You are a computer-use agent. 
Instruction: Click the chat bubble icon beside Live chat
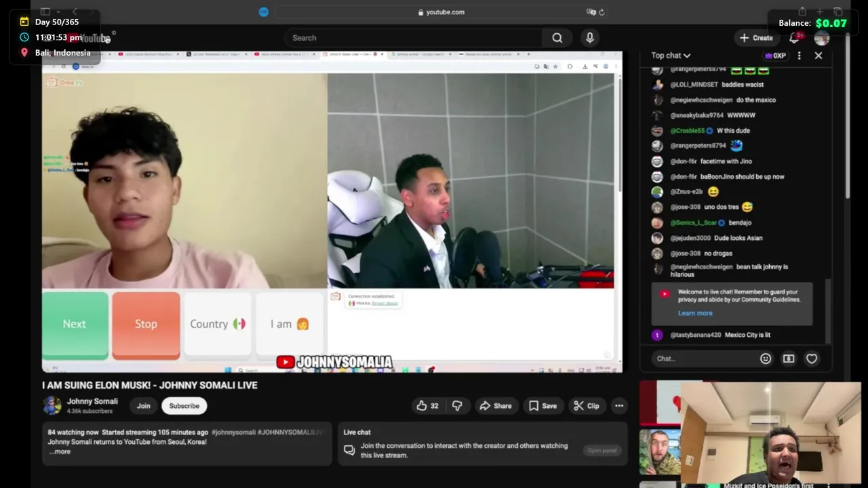point(349,450)
